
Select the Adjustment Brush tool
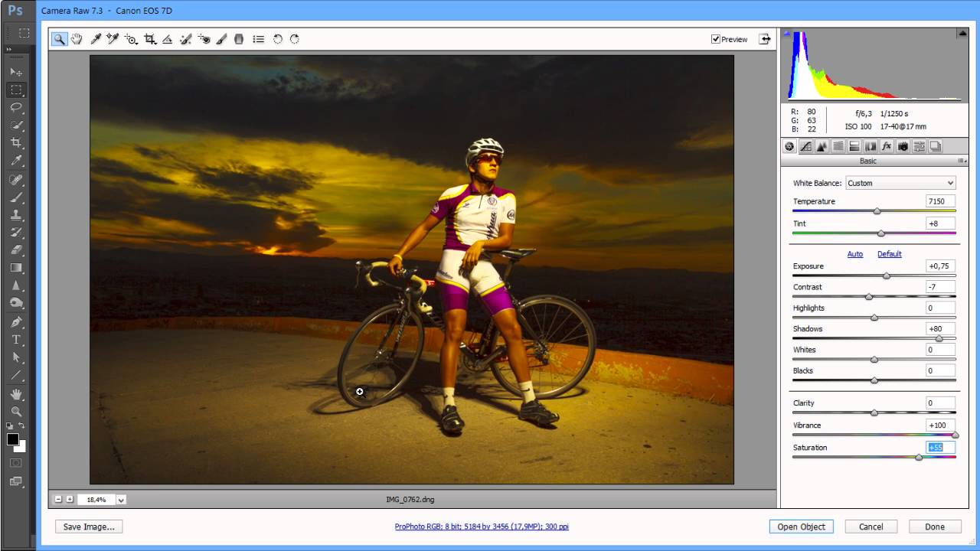221,39
